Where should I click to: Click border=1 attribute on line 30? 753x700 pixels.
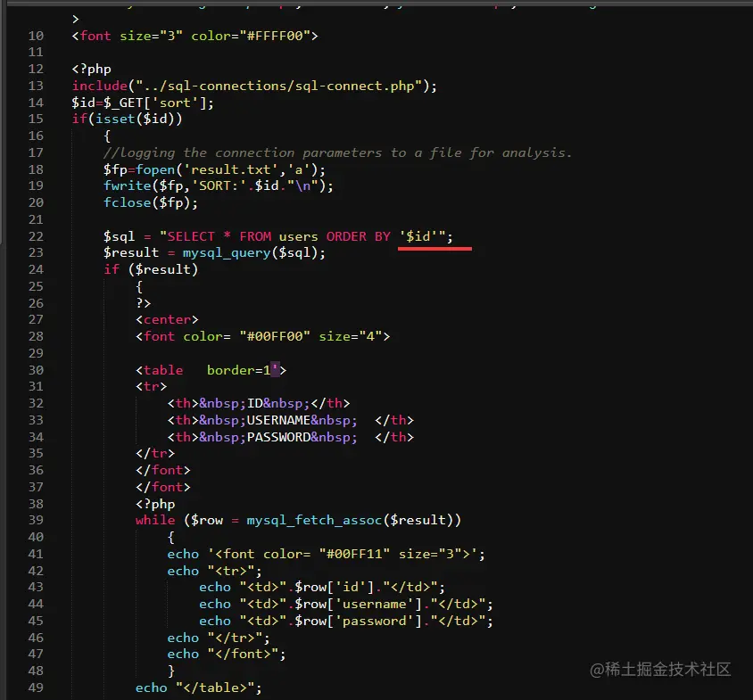tap(239, 370)
